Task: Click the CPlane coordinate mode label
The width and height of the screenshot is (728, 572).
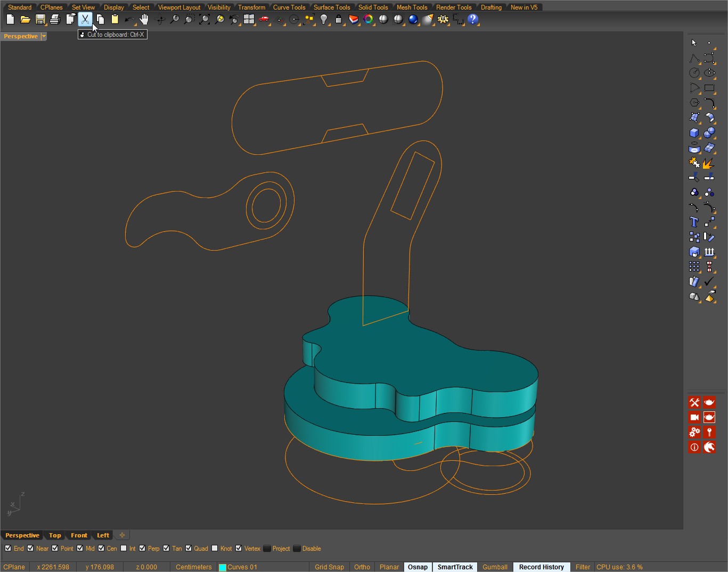Action: coord(14,567)
